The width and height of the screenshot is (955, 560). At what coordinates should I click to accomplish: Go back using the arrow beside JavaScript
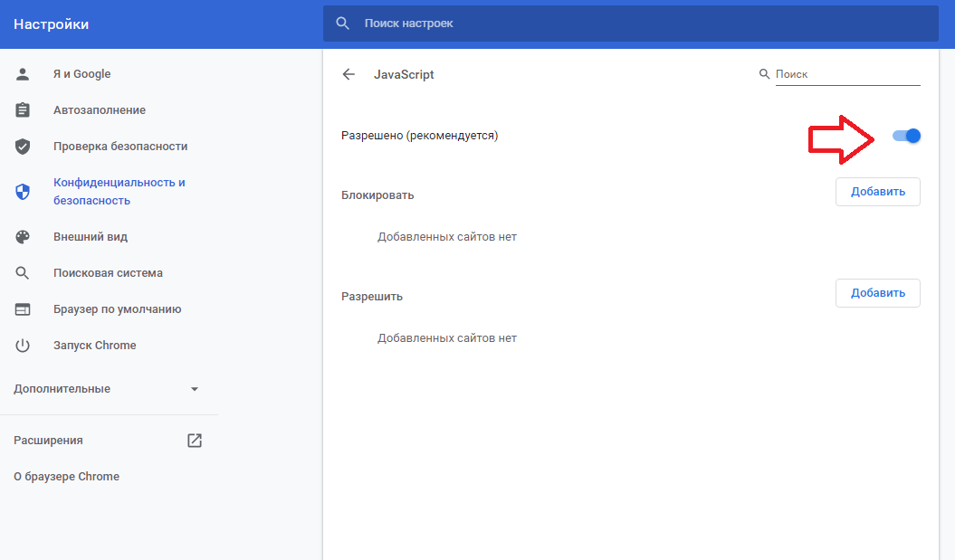(x=349, y=74)
